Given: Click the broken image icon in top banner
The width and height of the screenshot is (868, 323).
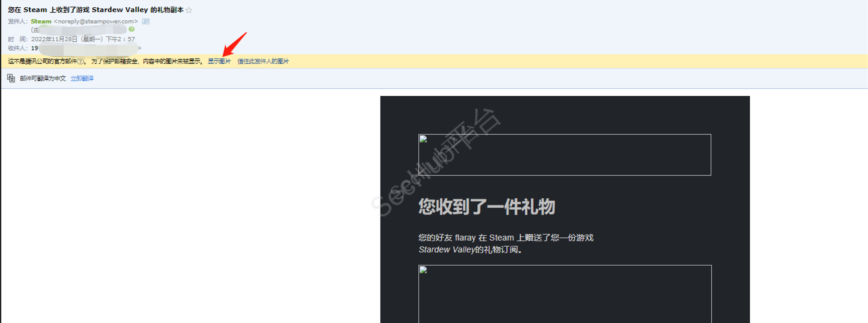Looking at the screenshot, I should (423, 139).
